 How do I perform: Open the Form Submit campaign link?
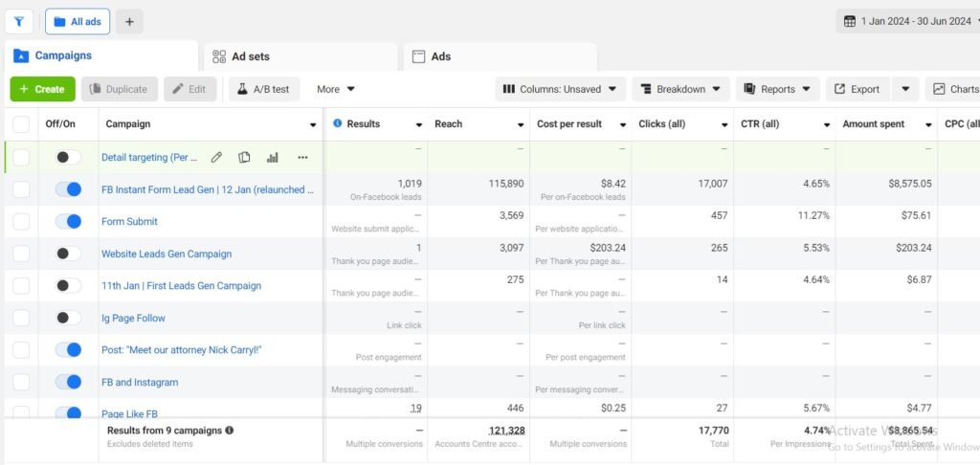coord(129,221)
